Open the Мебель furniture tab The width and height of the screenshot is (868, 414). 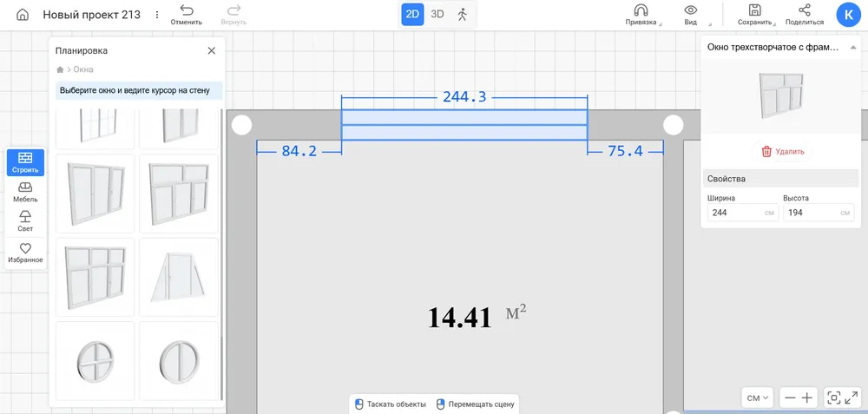[x=25, y=192]
